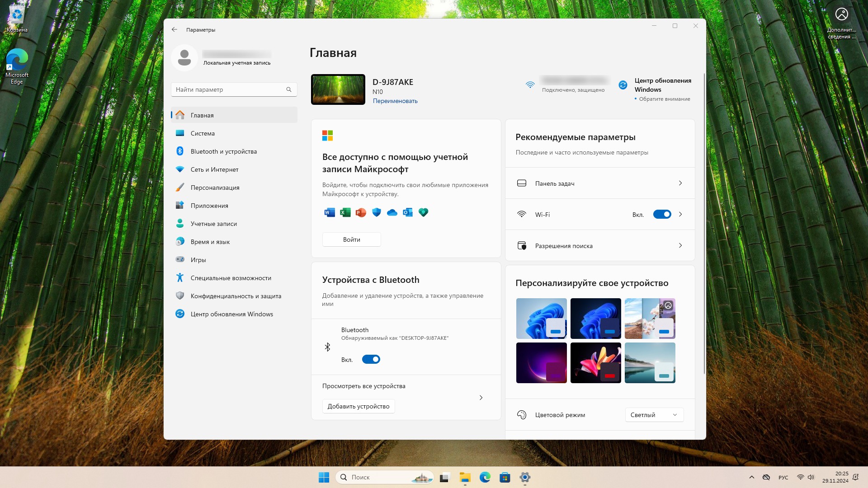Click the Переименовать link

coord(395,101)
